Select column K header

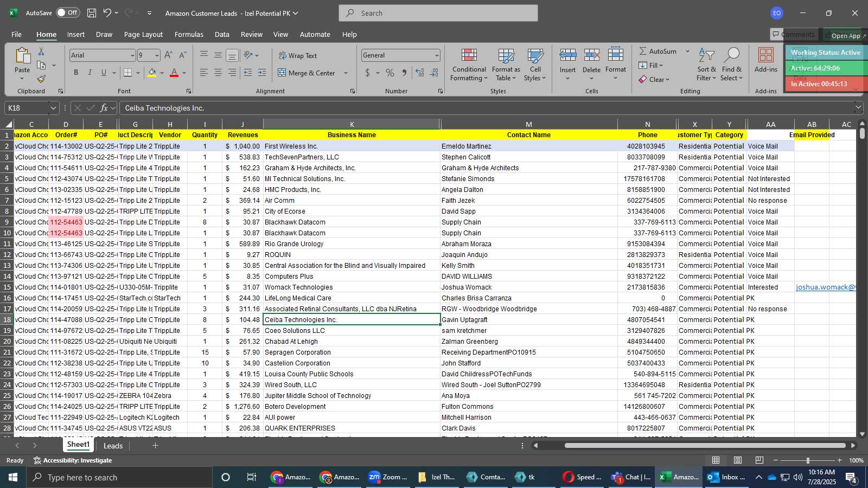coord(352,124)
